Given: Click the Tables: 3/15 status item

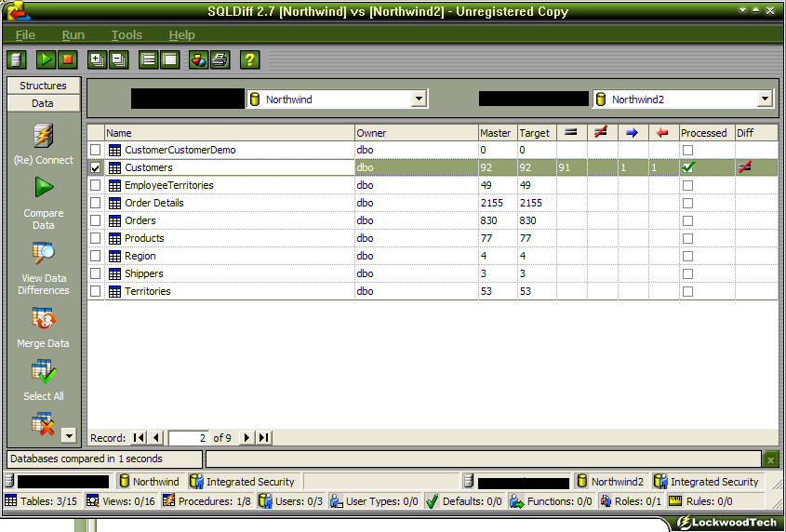Looking at the screenshot, I should point(42,501).
